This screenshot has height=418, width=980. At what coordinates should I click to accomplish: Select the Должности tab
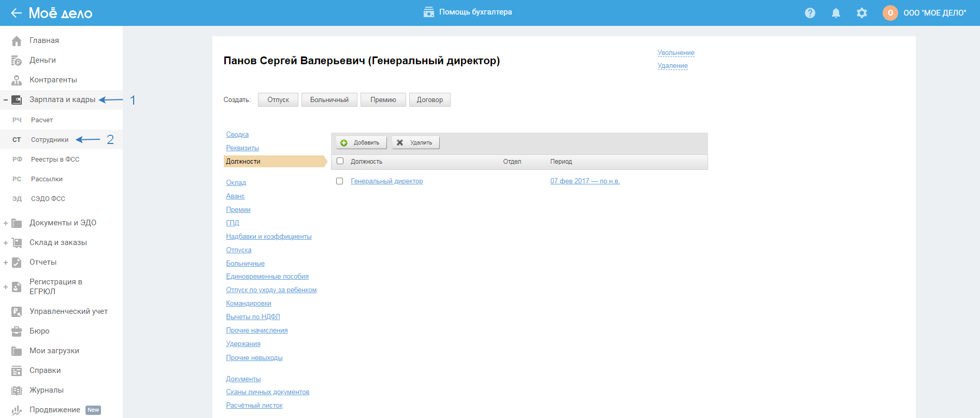pos(275,162)
